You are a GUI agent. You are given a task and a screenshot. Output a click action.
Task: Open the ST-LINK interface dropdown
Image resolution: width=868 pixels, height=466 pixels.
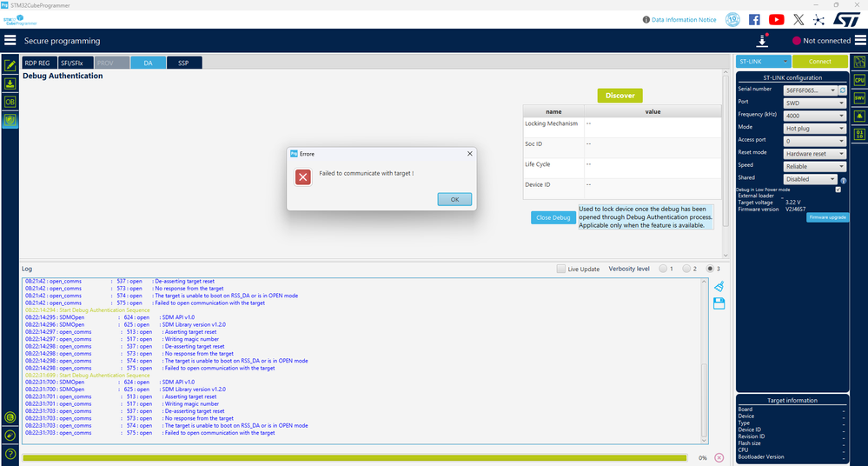(763, 62)
